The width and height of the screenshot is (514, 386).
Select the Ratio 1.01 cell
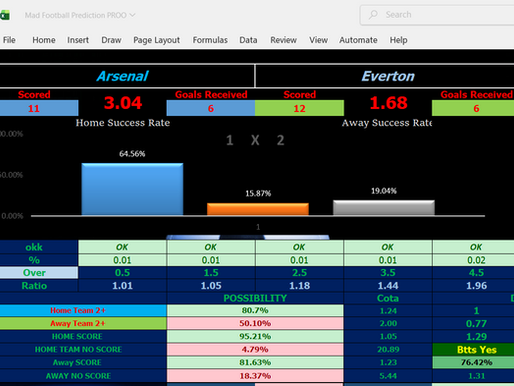click(122, 286)
